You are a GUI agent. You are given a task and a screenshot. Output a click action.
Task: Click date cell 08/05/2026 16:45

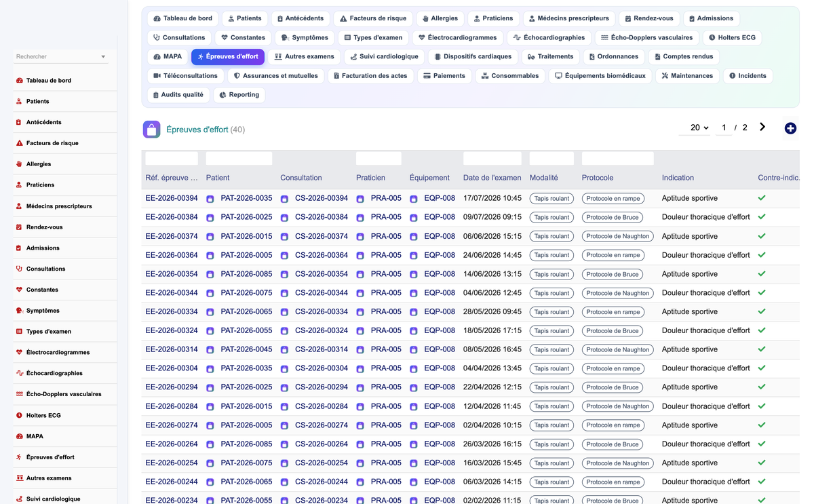coord(492,349)
